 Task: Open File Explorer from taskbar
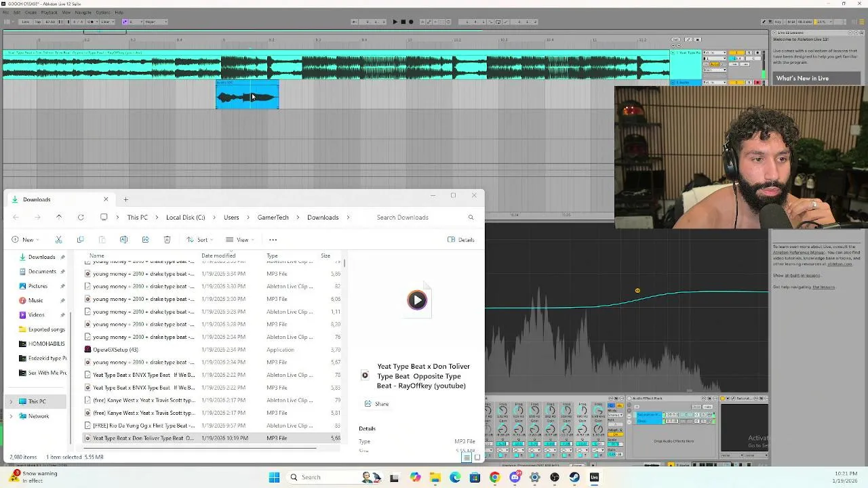point(435,477)
